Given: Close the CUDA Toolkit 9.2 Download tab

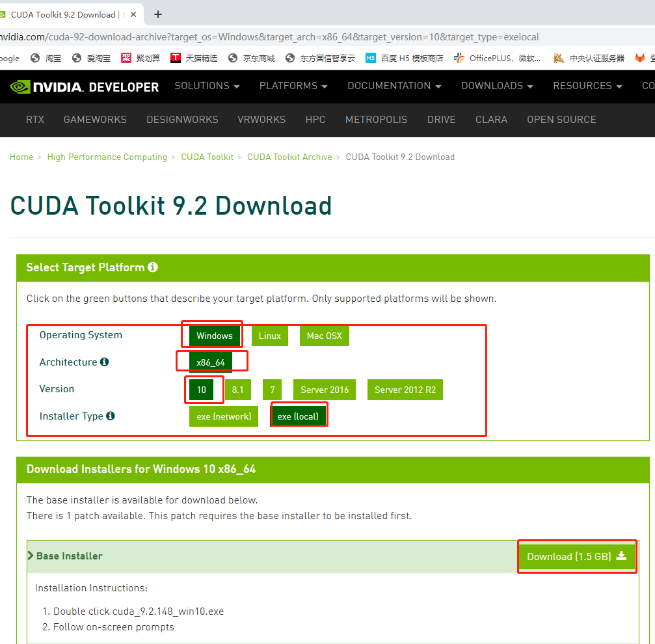Looking at the screenshot, I should [133, 14].
